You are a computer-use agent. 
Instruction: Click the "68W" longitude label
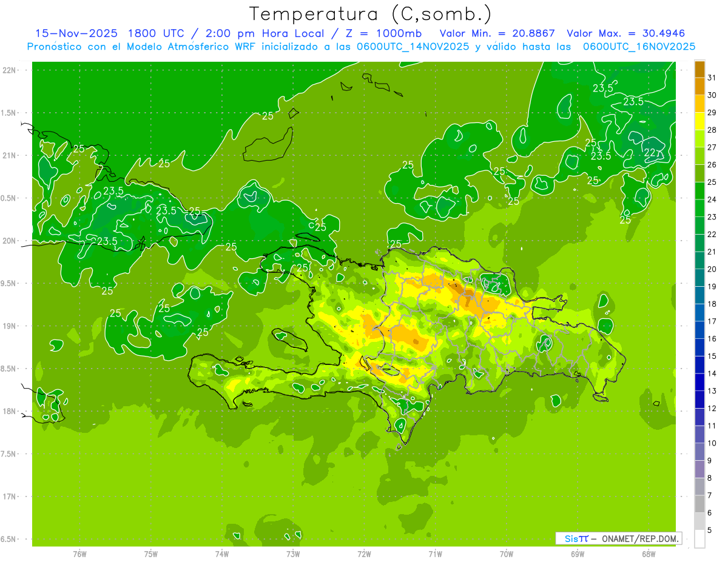pos(649,554)
